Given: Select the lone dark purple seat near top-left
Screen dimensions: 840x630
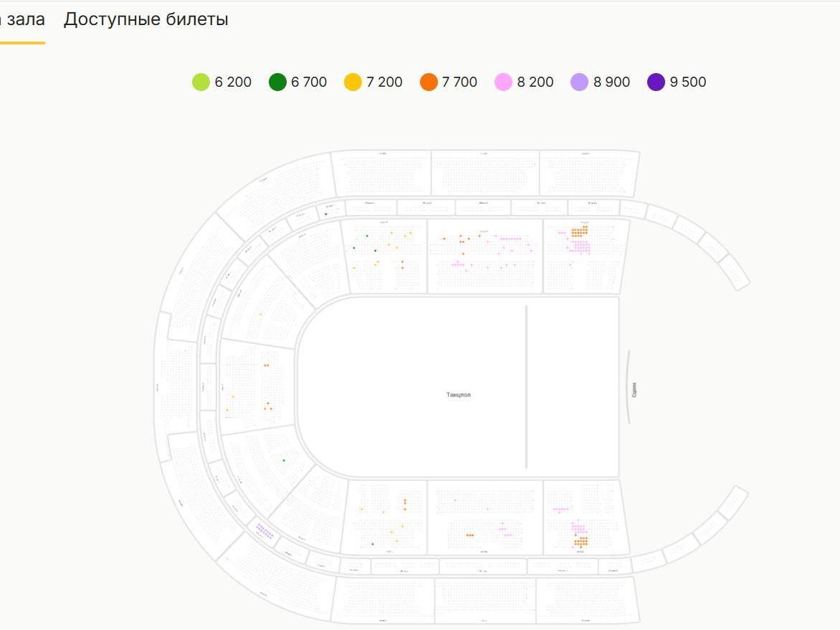Looking at the screenshot, I should [326, 214].
